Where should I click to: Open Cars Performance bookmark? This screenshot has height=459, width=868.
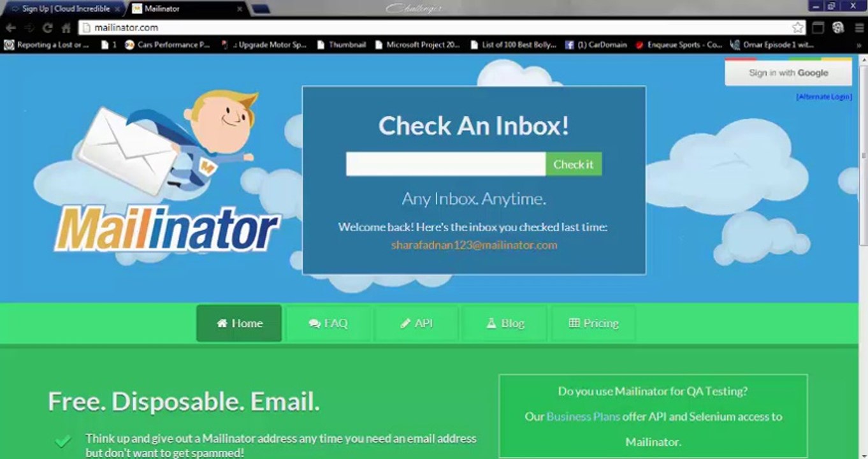point(168,45)
